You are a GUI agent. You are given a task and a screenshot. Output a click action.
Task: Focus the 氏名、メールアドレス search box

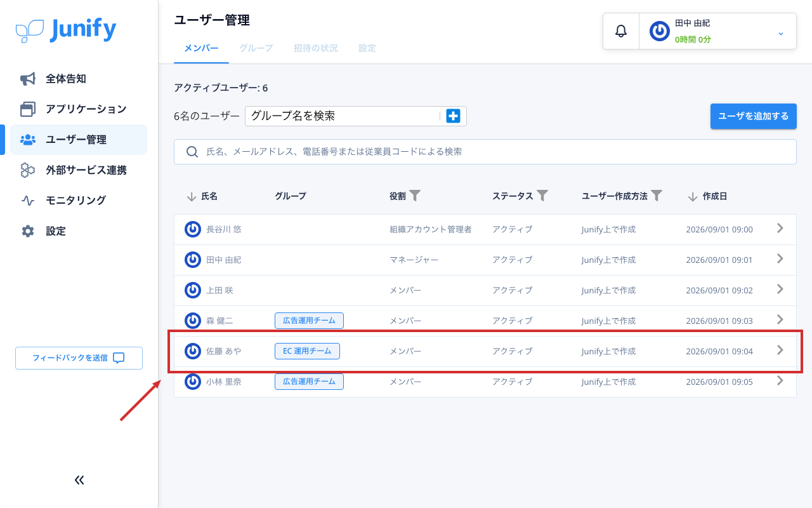(x=485, y=152)
